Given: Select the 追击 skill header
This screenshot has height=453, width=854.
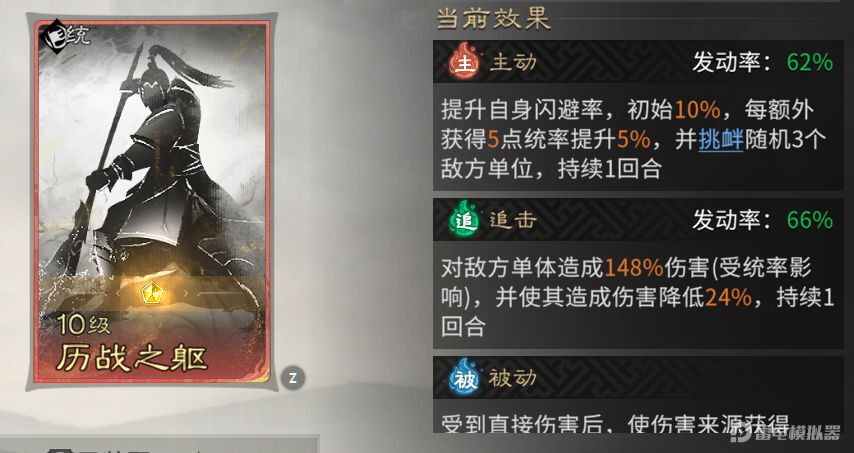Looking at the screenshot, I should [638, 219].
